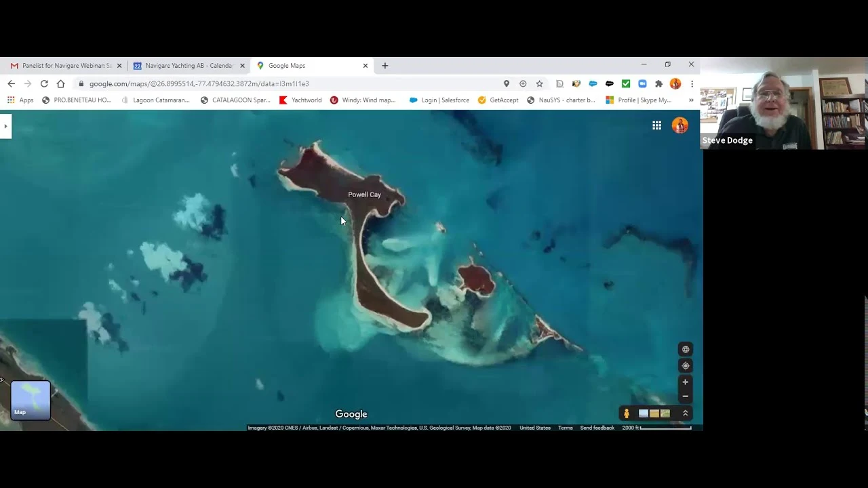Screen dimensions: 868x488
Task: Open the Extensions puzzle-piece menu
Action: pyautogui.click(x=658, y=83)
